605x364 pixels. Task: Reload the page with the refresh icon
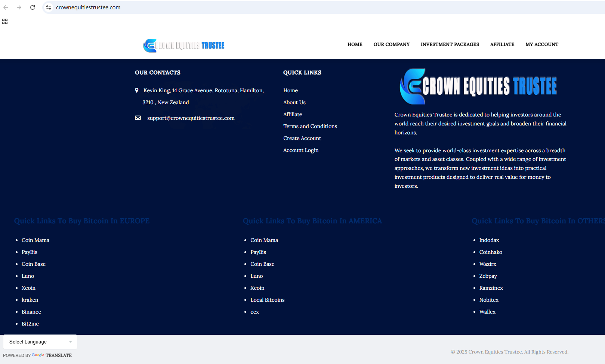pos(33,7)
